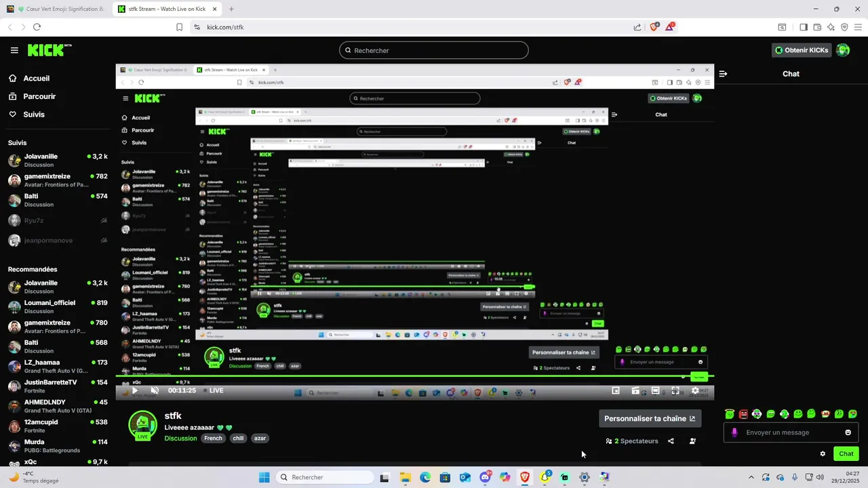
Task: Open Brave Leo AI icon
Action: [x=831, y=27]
